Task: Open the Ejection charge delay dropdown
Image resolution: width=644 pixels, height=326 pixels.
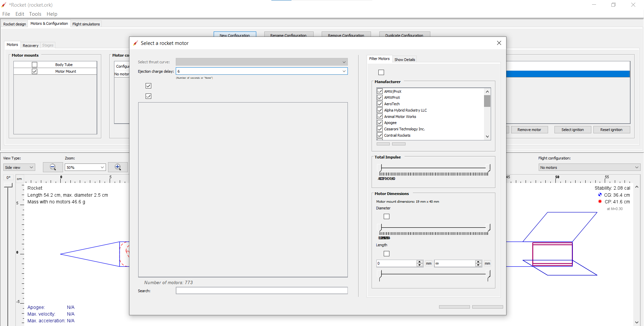Action: pos(344,71)
